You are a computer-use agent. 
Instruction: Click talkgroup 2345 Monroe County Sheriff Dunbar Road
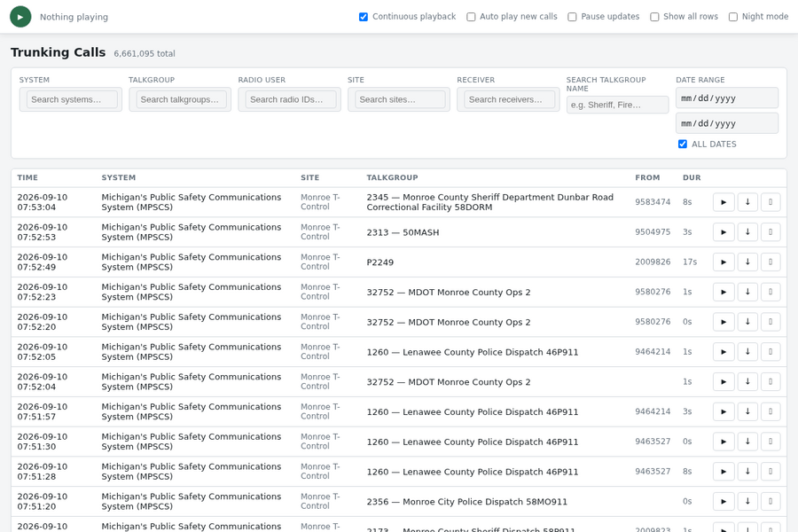click(490, 202)
